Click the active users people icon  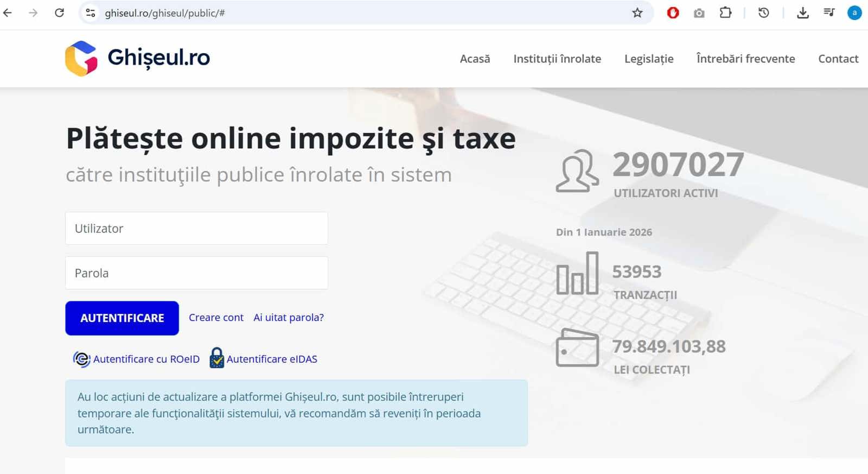(577, 171)
